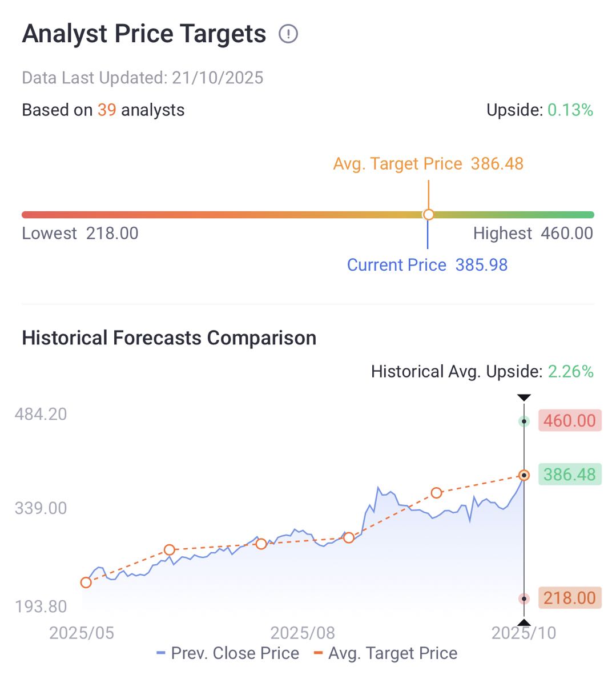
Task: Toggle the Avg. Target Price legend item
Action: point(386,653)
